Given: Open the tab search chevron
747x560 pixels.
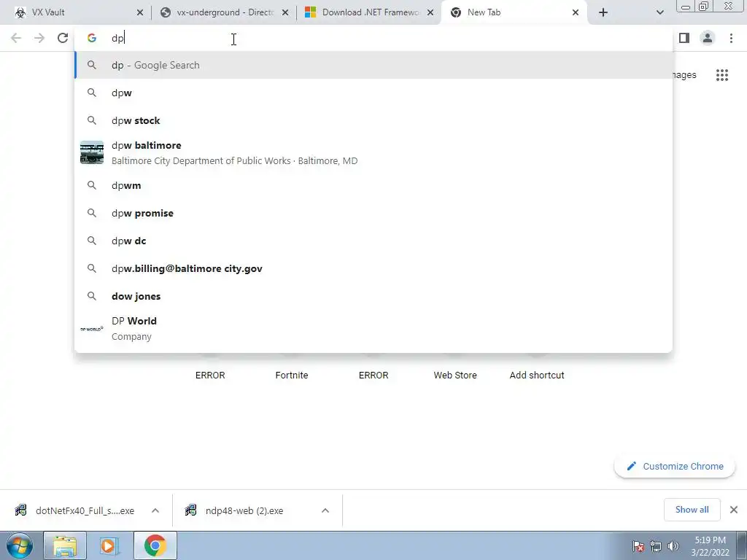Looking at the screenshot, I should click(x=659, y=13).
